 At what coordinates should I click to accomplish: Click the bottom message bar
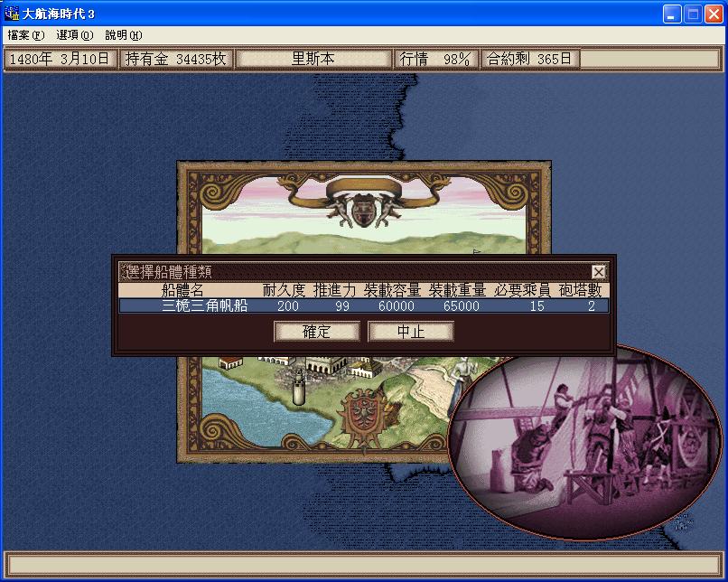[x=364, y=564]
